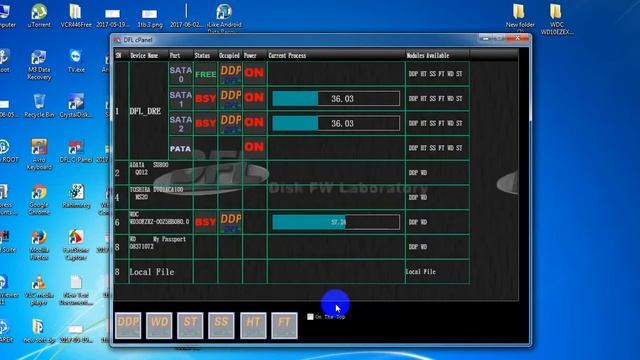Launch VLC media player from desktop

[39, 290]
